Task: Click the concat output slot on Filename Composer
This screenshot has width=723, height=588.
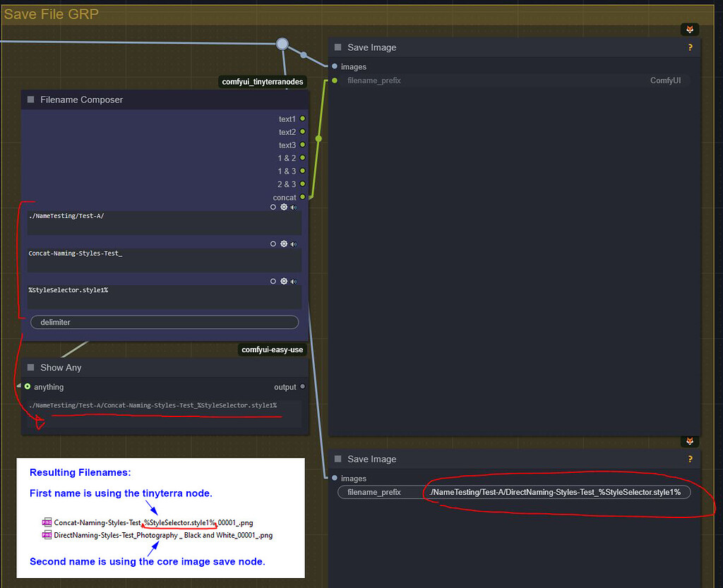Action: coord(301,197)
